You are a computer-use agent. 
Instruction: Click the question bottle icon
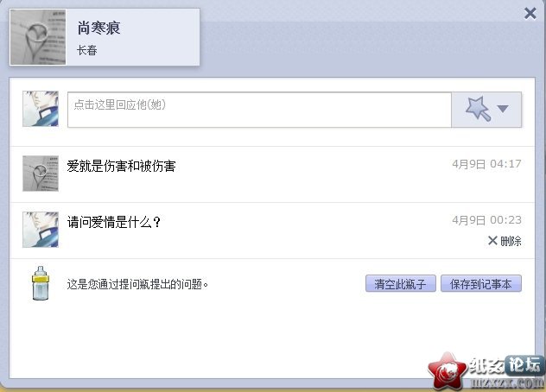point(41,283)
